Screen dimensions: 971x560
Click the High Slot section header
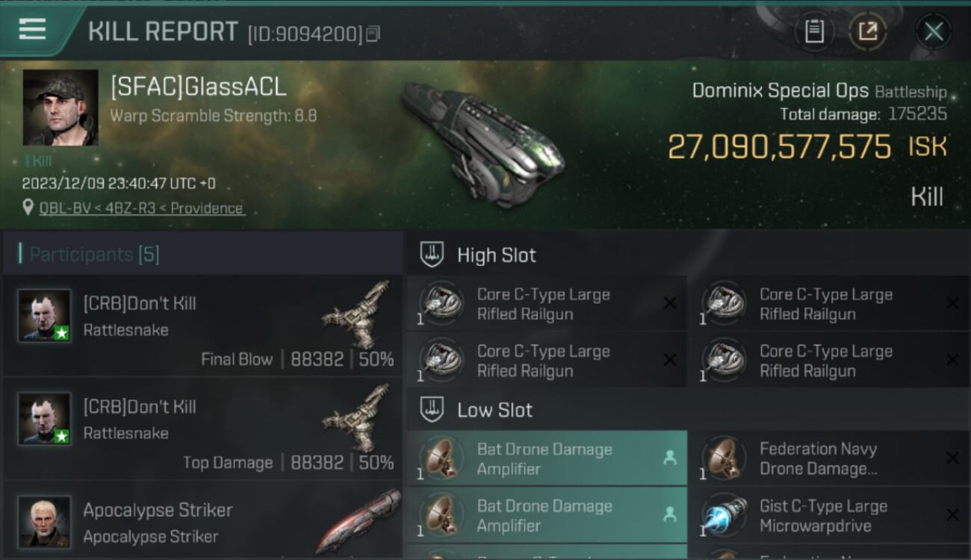click(x=687, y=255)
